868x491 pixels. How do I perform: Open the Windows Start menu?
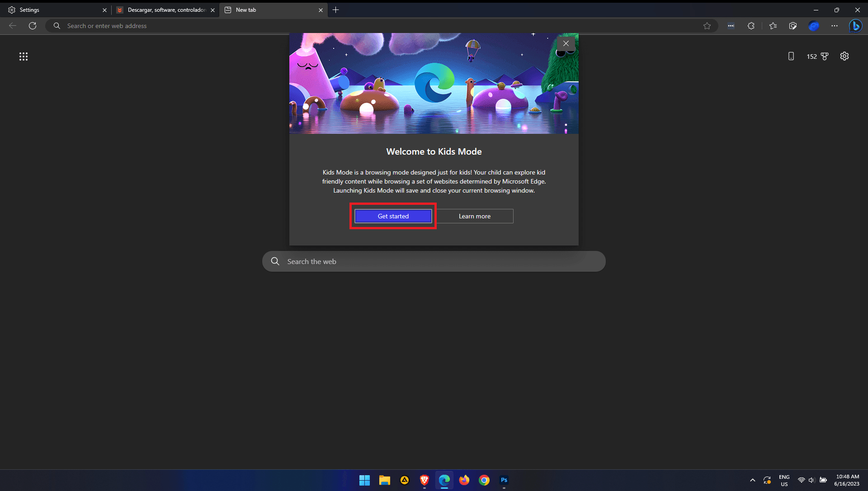[364, 480]
